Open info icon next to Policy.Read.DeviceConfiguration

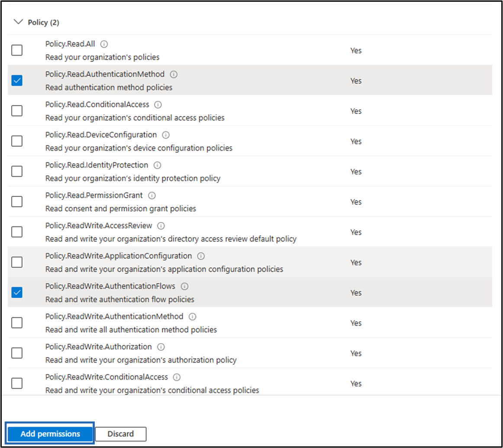(x=166, y=135)
